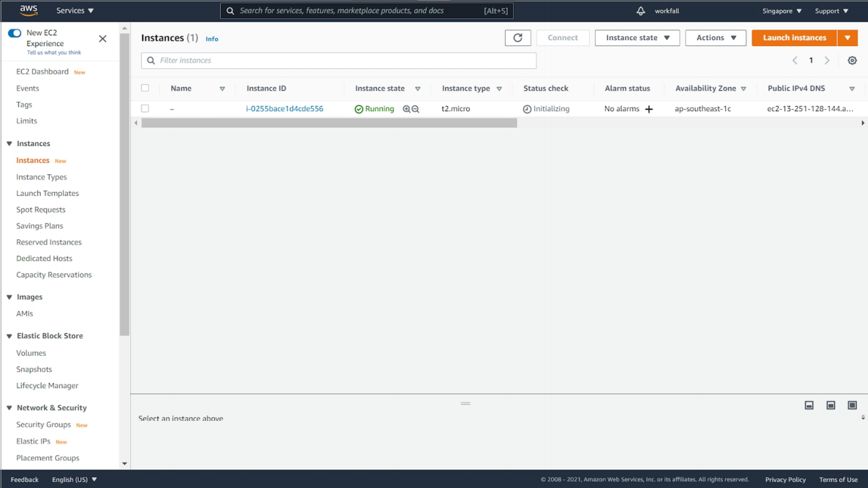868x488 pixels.
Task: Set details panel to half-height layout
Action: tap(831, 405)
